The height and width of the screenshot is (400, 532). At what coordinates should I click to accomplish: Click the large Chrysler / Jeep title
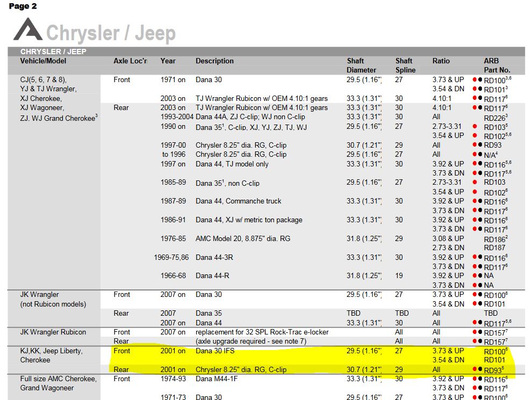tap(111, 33)
